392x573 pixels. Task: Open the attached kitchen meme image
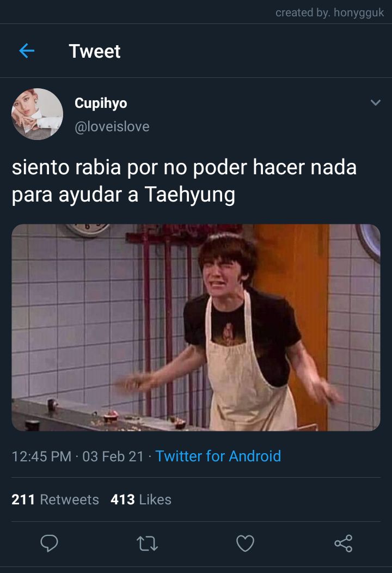196,327
